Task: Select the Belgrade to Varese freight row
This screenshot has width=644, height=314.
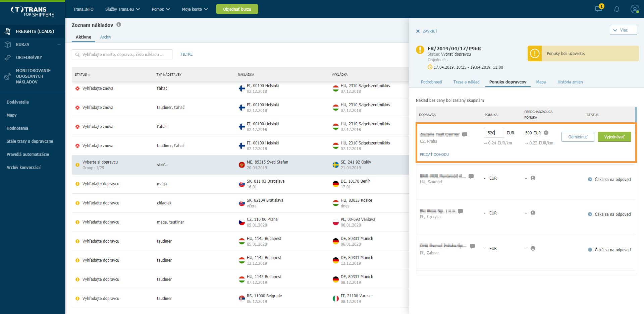Action: [240, 299]
